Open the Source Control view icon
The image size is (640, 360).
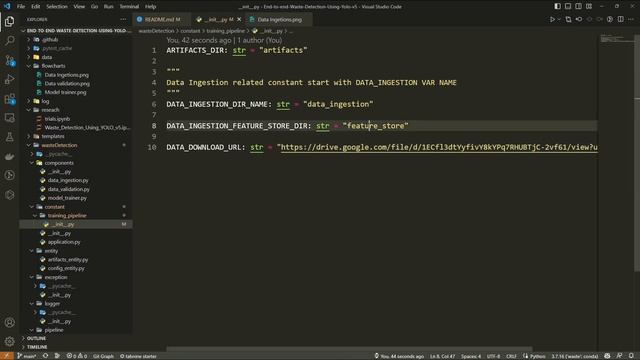point(9,60)
